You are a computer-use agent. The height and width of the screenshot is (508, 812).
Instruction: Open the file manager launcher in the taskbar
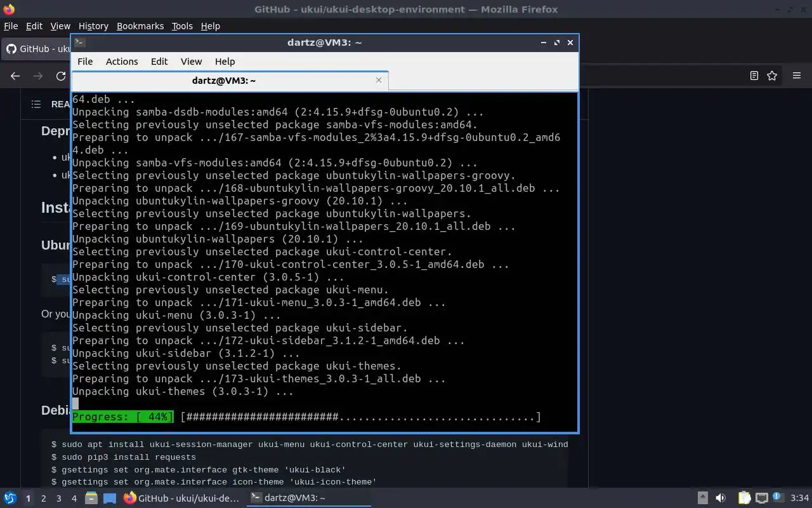click(91, 498)
